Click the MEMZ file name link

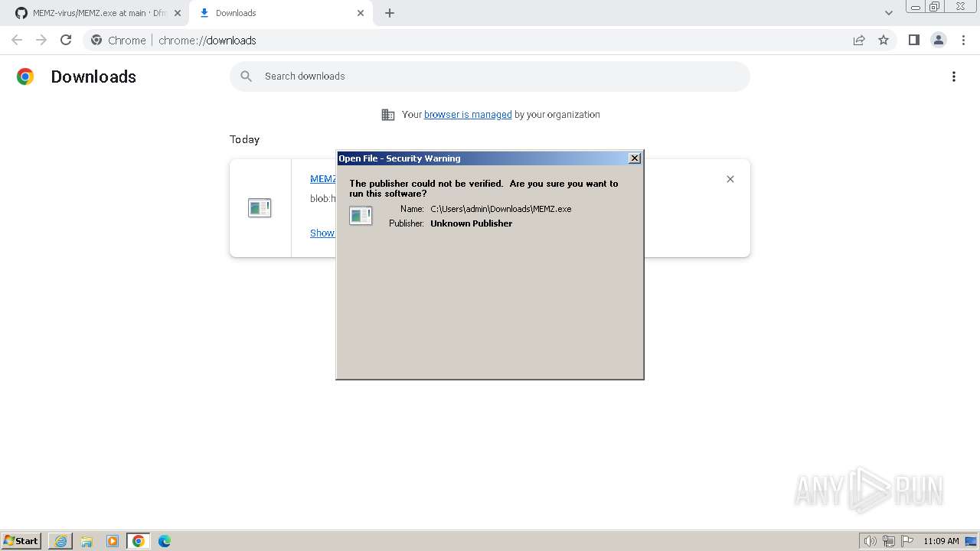point(323,178)
